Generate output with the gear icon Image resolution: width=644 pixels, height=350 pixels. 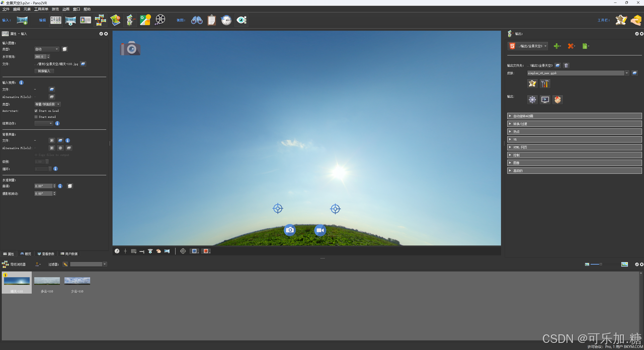532,100
